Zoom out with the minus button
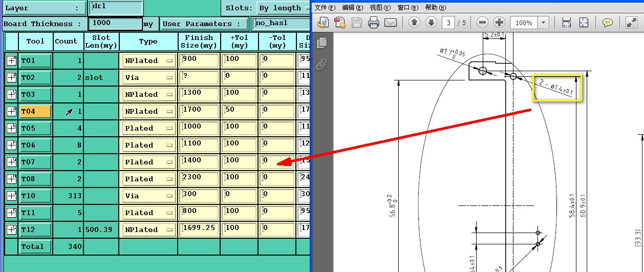The image size is (644, 272). [482, 23]
